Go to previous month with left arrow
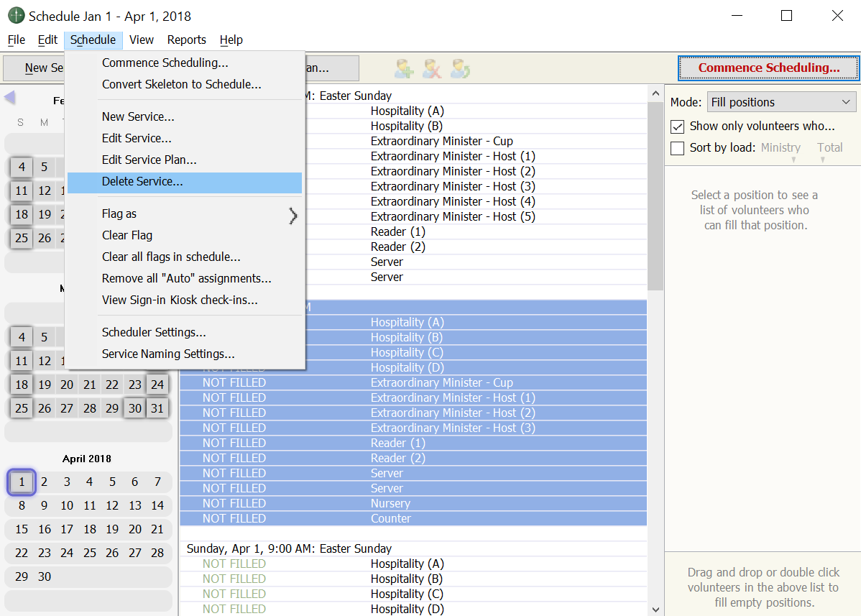This screenshot has height=616, width=861. click(x=10, y=96)
